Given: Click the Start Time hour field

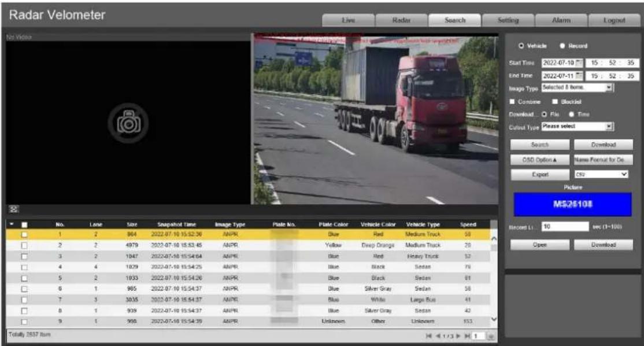Looking at the screenshot, I should [x=594, y=63].
